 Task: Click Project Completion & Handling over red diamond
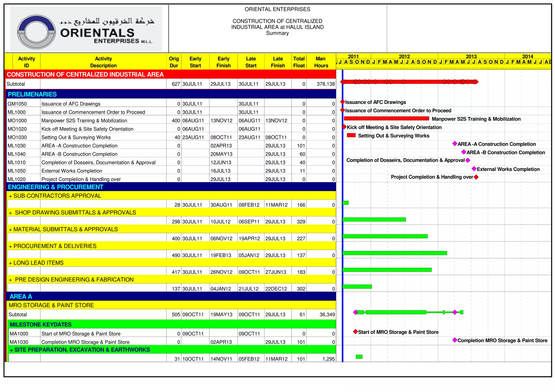(476, 177)
